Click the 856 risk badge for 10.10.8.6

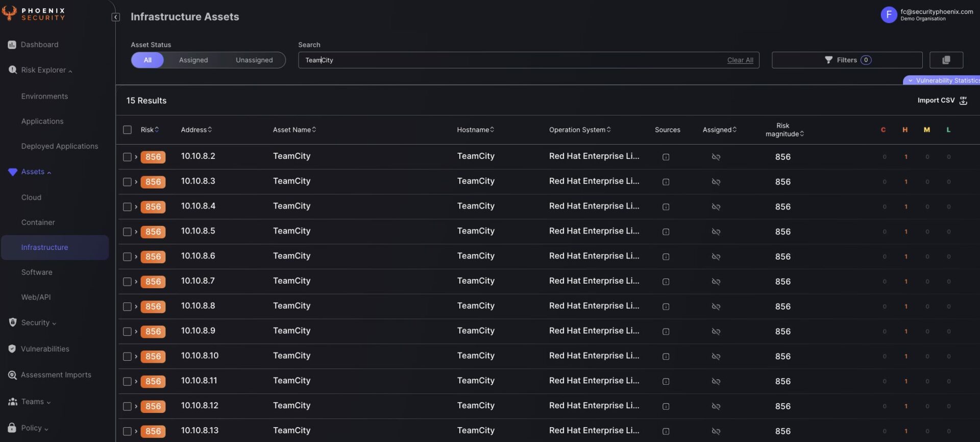click(x=153, y=257)
